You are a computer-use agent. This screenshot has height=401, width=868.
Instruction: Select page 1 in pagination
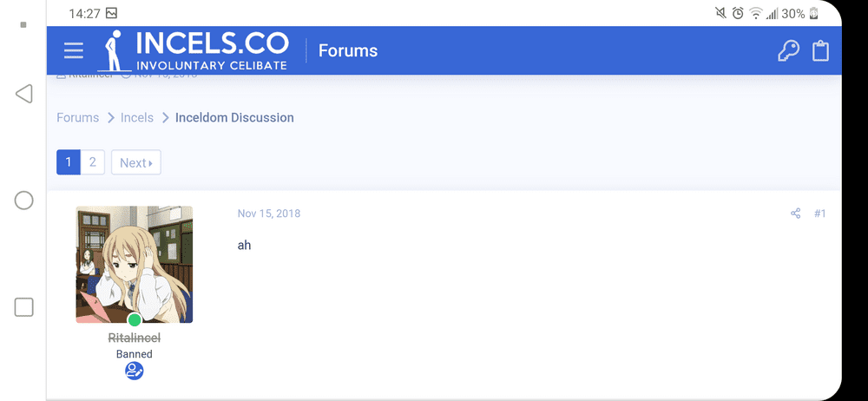pos(69,162)
